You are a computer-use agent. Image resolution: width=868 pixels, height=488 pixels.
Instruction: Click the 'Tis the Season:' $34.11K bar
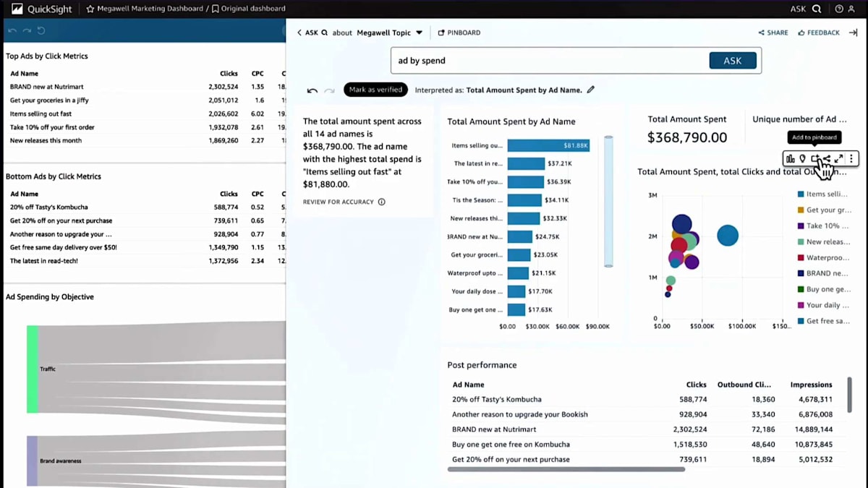pos(524,200)
